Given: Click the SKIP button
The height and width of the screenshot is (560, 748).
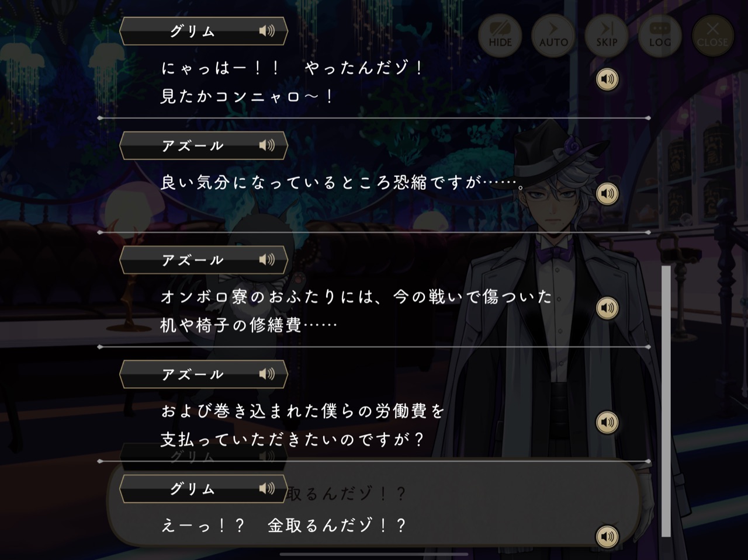Looking at the screenshot, I should [607, 36].
